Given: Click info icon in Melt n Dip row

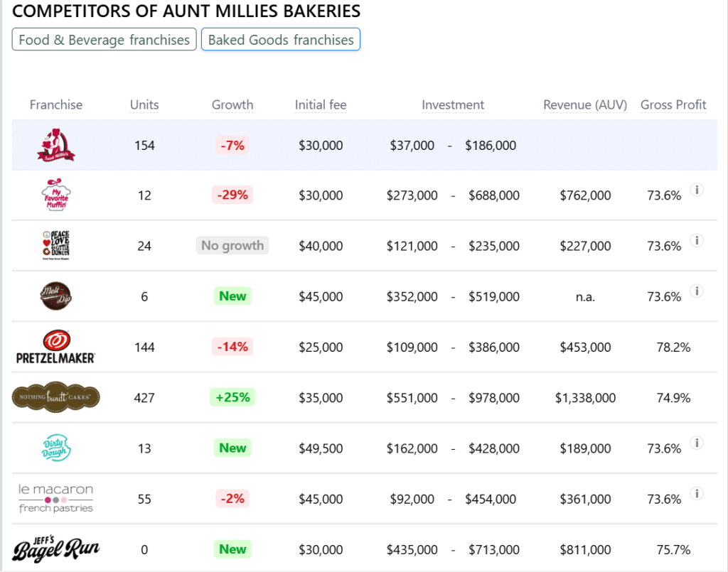Looking at the screenshot, I should [697, 291].
